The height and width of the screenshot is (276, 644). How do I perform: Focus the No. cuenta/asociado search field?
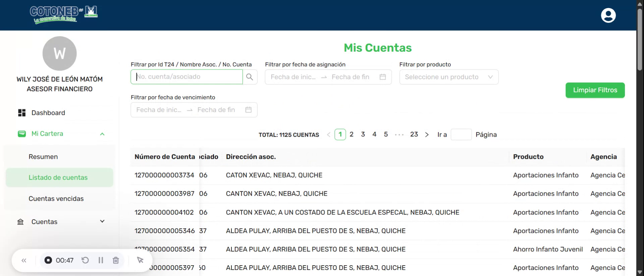click(x=186, y=77)
